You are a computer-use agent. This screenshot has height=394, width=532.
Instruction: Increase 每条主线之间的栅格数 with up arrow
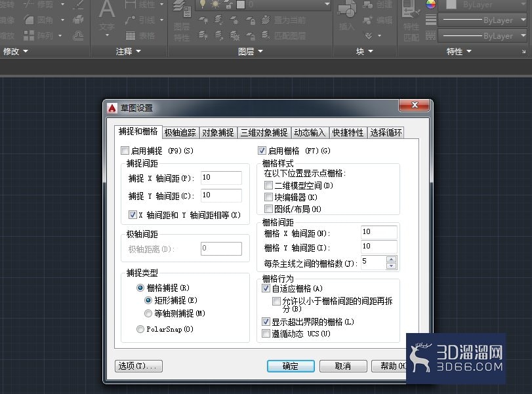391,260
